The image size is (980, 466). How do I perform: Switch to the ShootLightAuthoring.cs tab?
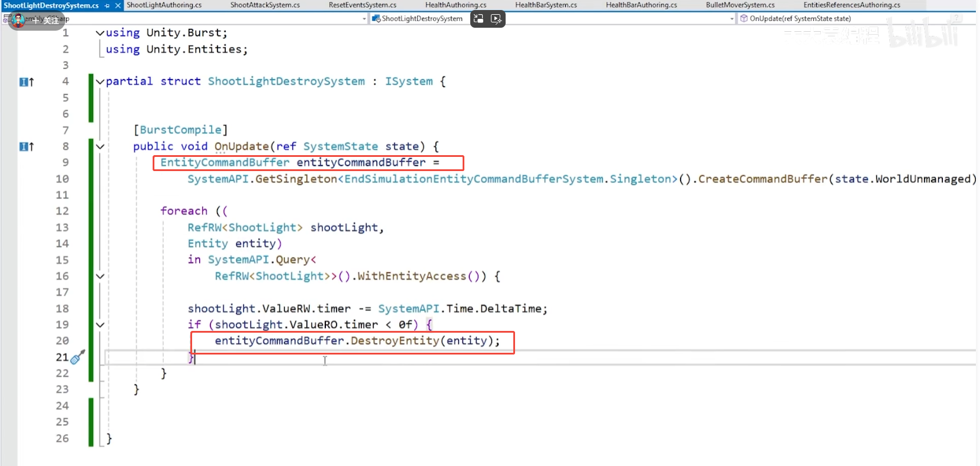[164, 5]
